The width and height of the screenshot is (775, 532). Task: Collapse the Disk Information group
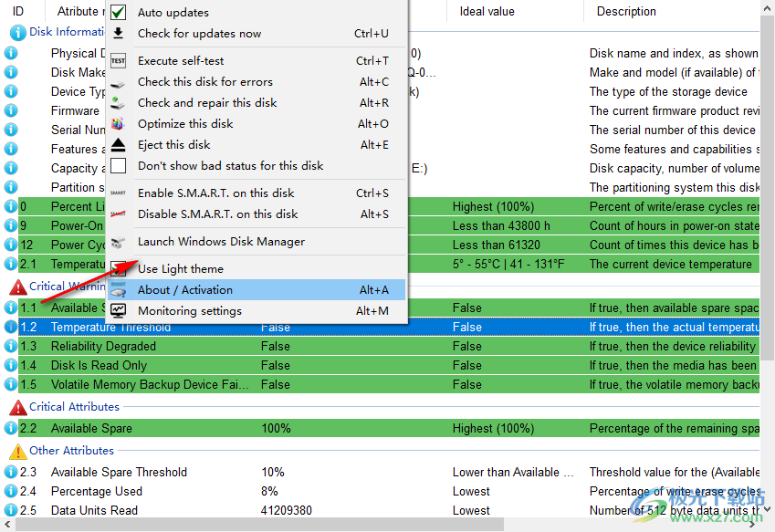[17, 32]
